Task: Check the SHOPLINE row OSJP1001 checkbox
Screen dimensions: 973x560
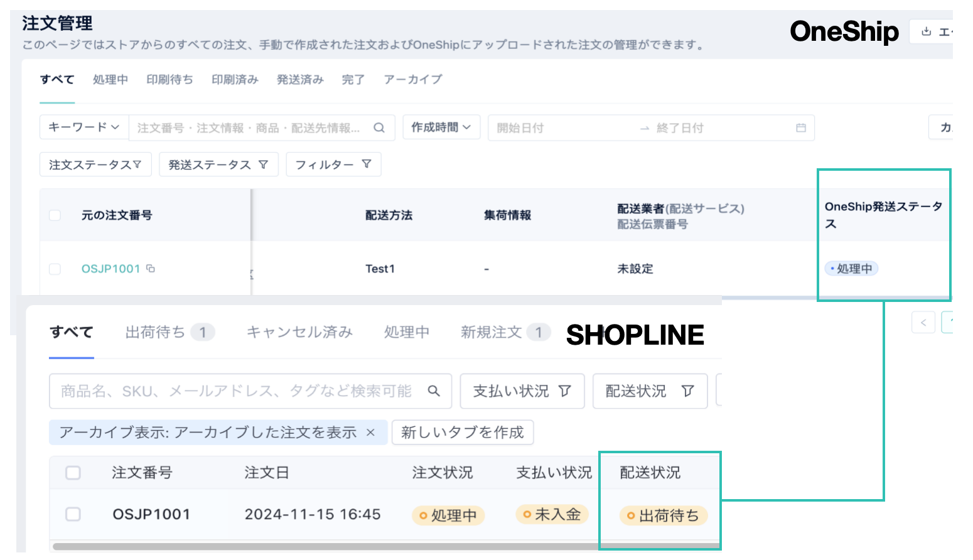Action: coord(73,514)
